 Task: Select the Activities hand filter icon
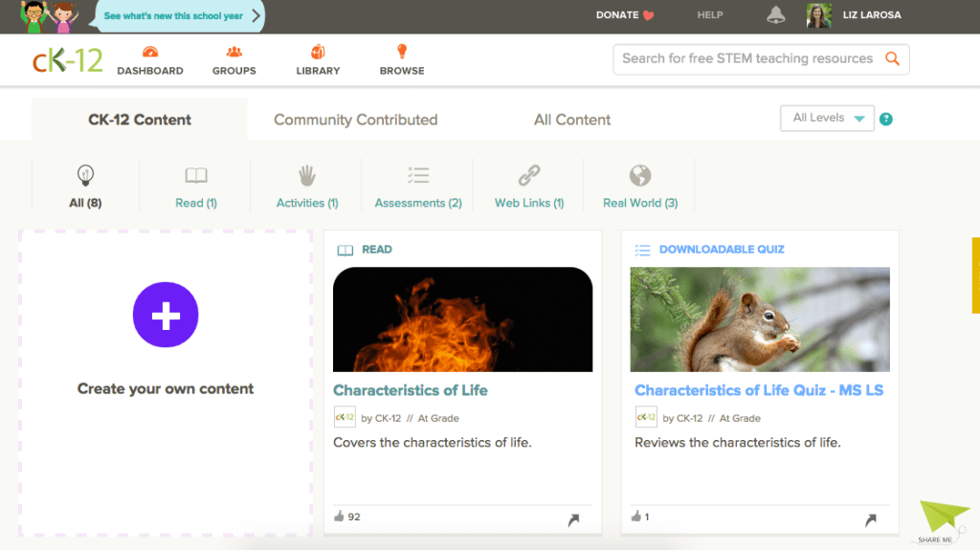click(307, 176)
